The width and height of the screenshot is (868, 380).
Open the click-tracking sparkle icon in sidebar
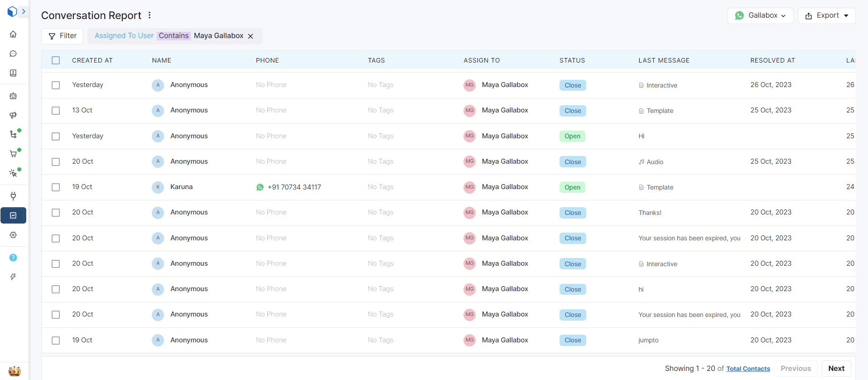point(13,173)
